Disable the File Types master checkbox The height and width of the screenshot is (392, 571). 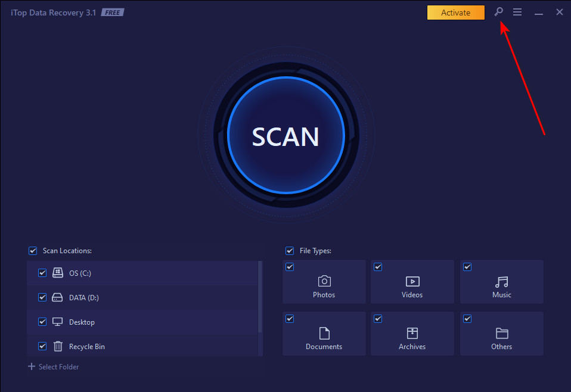pyautogui.click(x=290, y=251)
